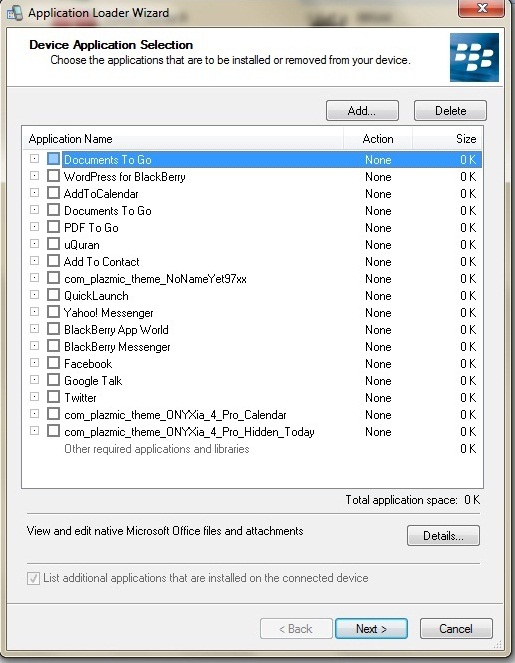Click the Delete button
The height and width of the screenshot is (663, 515).
pos(450,111)
